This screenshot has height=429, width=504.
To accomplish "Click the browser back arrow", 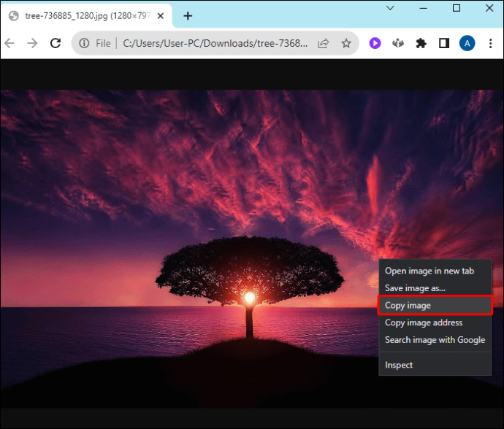I will (x=9, y=43).
